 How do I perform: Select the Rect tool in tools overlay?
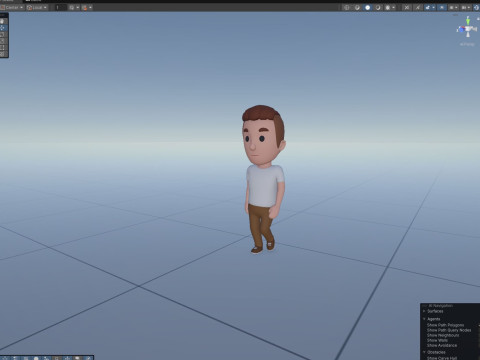point(3,47)
